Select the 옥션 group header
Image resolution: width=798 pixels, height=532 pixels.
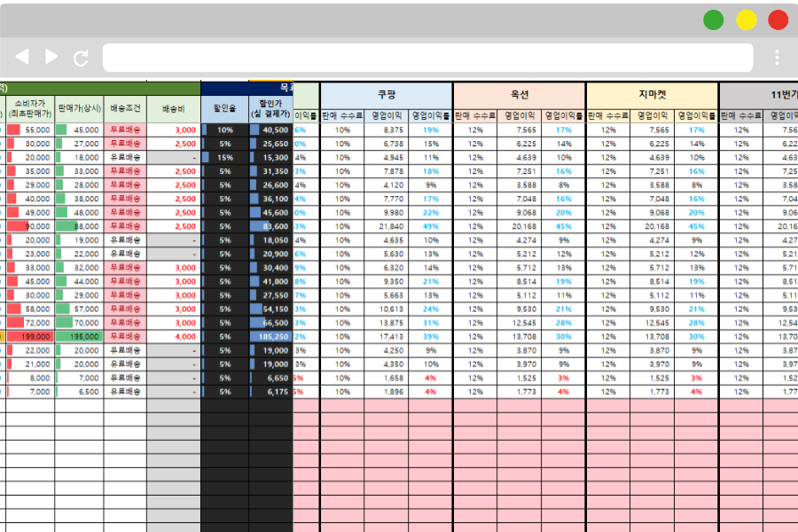[x=520, y=95]
